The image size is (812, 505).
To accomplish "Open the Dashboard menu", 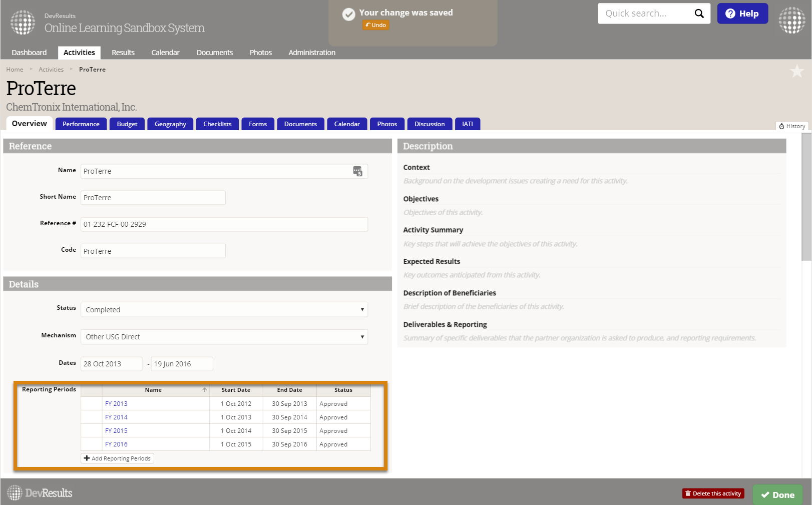I will pyautogui.click(x=29, y=53).
